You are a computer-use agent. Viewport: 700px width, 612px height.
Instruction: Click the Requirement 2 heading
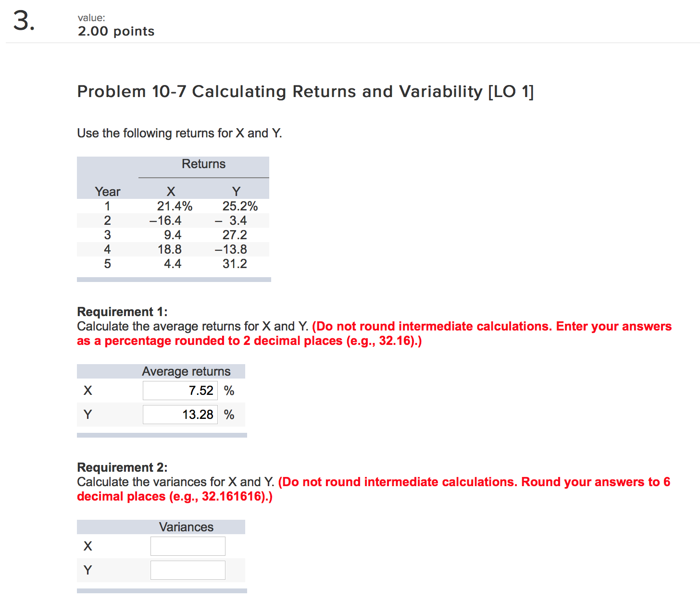pyautogui.click(x=122, y=467)
